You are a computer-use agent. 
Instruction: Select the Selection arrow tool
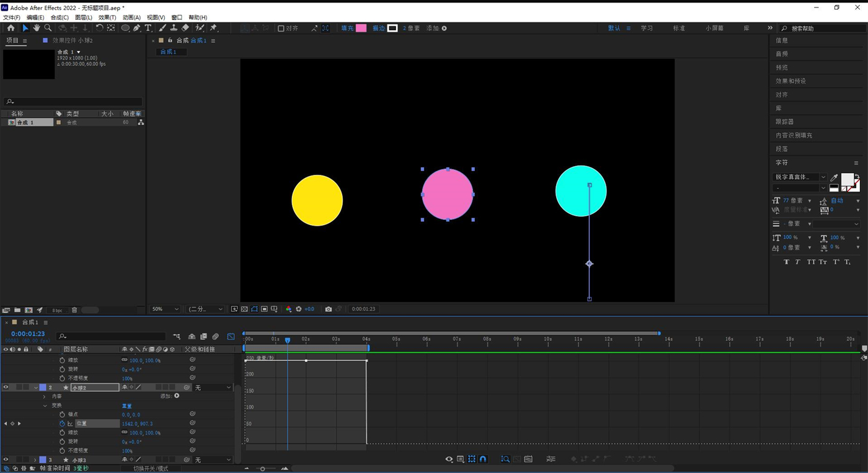pos(25,28)
